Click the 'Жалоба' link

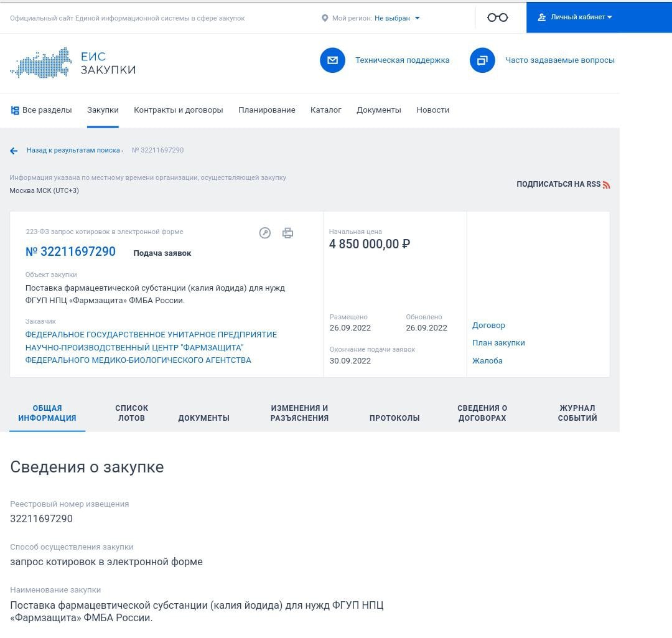[487, 361]
